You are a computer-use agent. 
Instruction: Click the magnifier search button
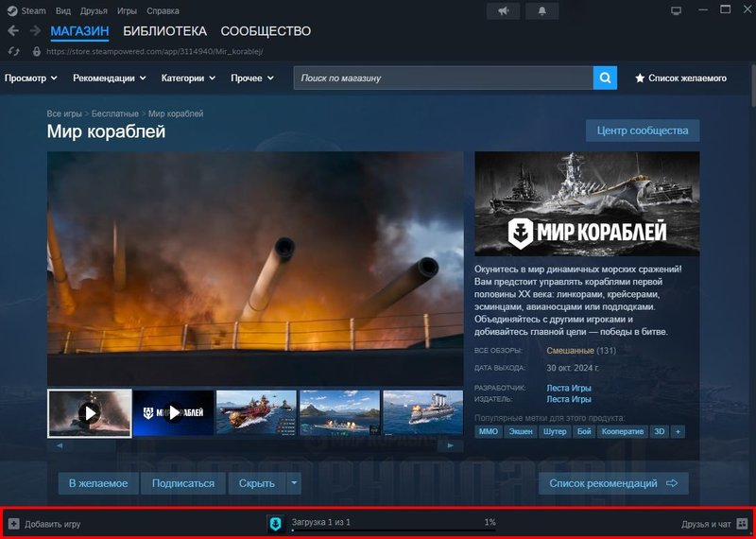coord(605,78)
